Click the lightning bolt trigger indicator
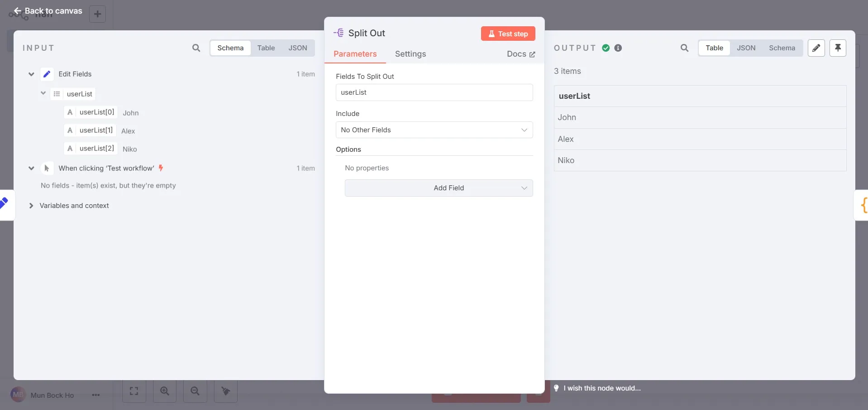This screenshot has width=868, height=410. (161, 168)
